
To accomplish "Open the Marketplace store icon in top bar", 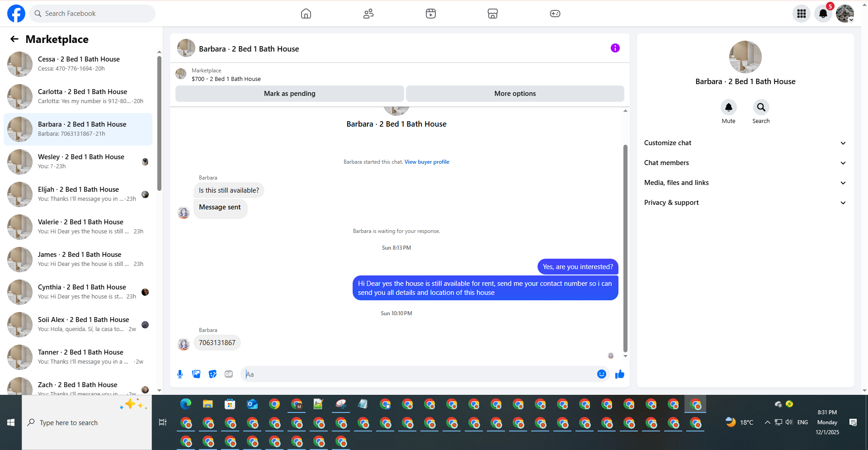I will (493, 14).
